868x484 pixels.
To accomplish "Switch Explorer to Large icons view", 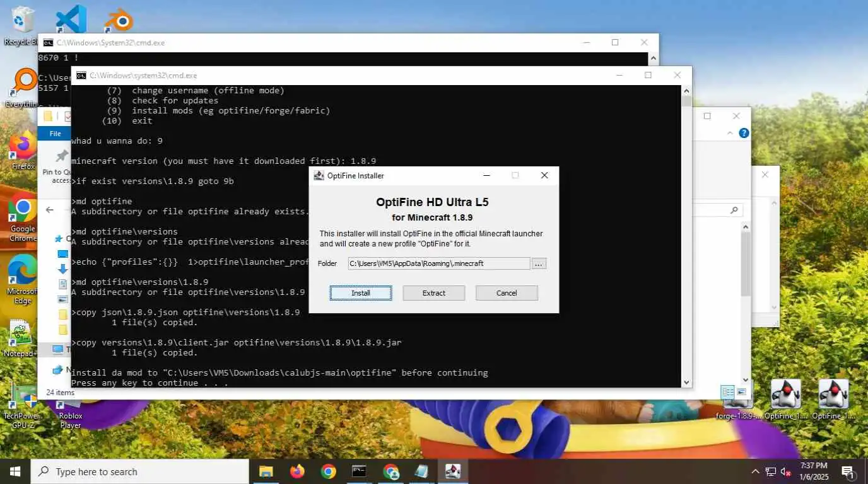I will 741,392.
